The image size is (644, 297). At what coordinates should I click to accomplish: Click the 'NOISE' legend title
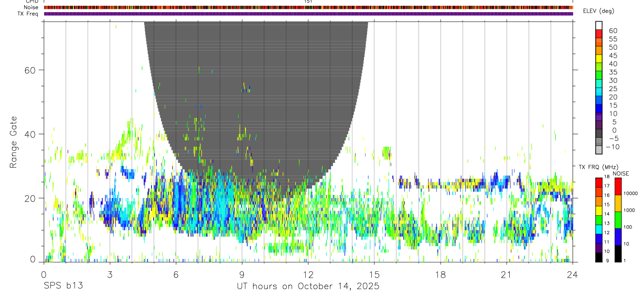pos(620,173)
